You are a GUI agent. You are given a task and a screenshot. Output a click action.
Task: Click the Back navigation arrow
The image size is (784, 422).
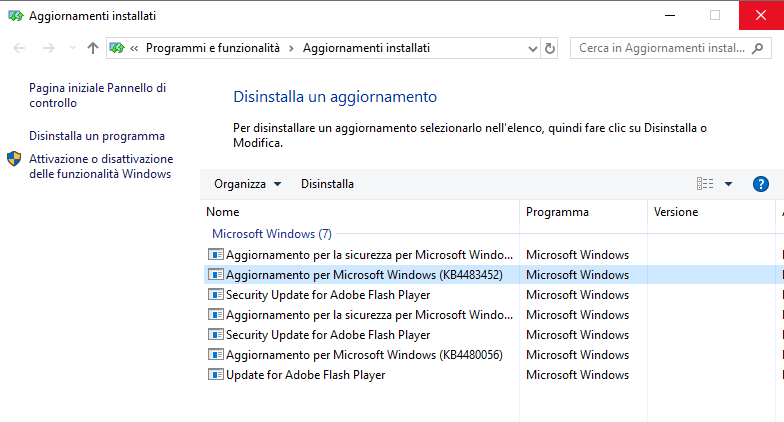tap(19, 48)
